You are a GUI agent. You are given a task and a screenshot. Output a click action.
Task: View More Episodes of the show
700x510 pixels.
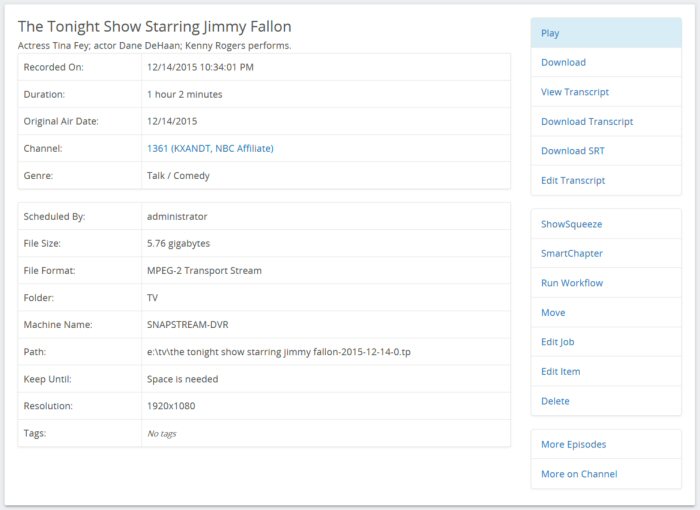pyautogui.click(x=606, y=444)
